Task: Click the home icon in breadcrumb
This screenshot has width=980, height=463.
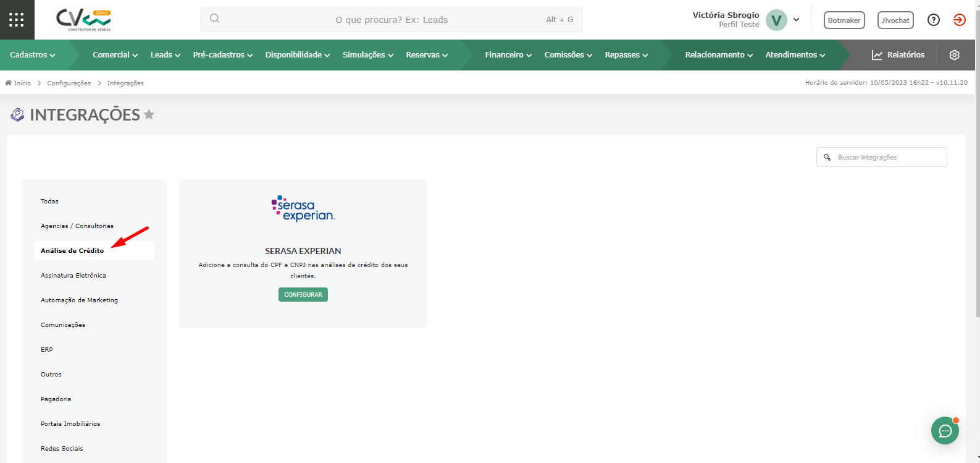Action: [9, 83]
